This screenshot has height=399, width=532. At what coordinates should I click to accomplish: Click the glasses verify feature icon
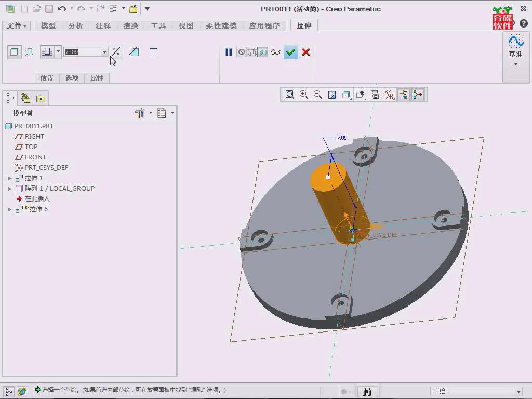276,52
